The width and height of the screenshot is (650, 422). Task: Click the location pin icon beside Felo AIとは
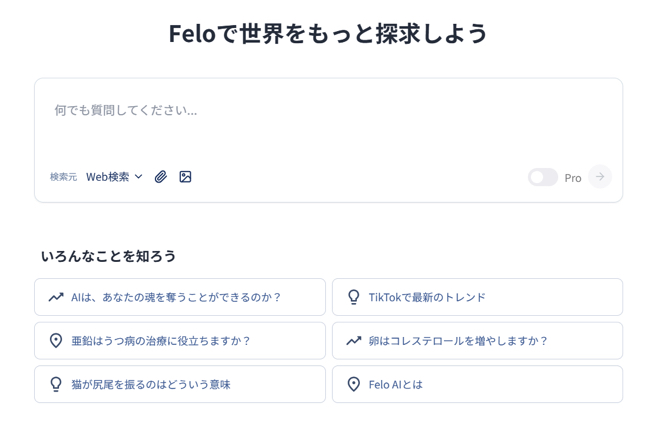coord(353,384)
